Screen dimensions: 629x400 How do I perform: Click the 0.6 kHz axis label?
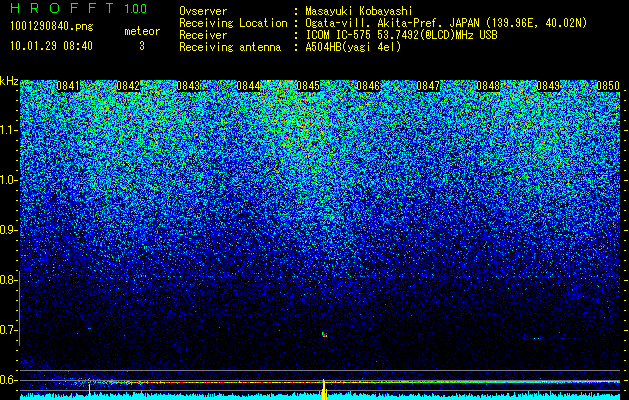tap(8, 380)
